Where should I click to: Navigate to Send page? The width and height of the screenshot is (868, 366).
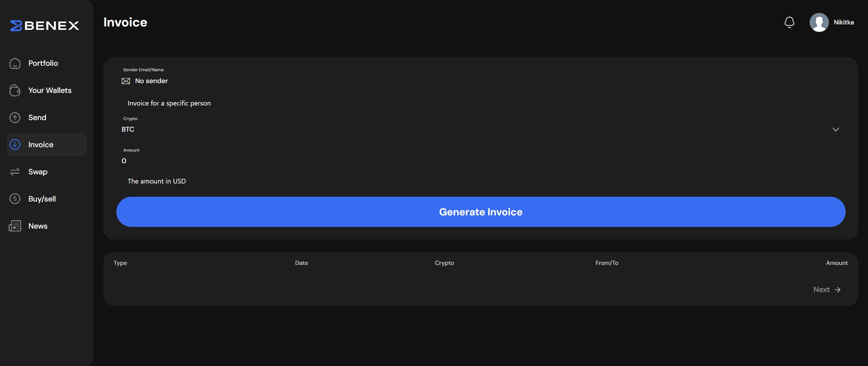click(37, 117)
